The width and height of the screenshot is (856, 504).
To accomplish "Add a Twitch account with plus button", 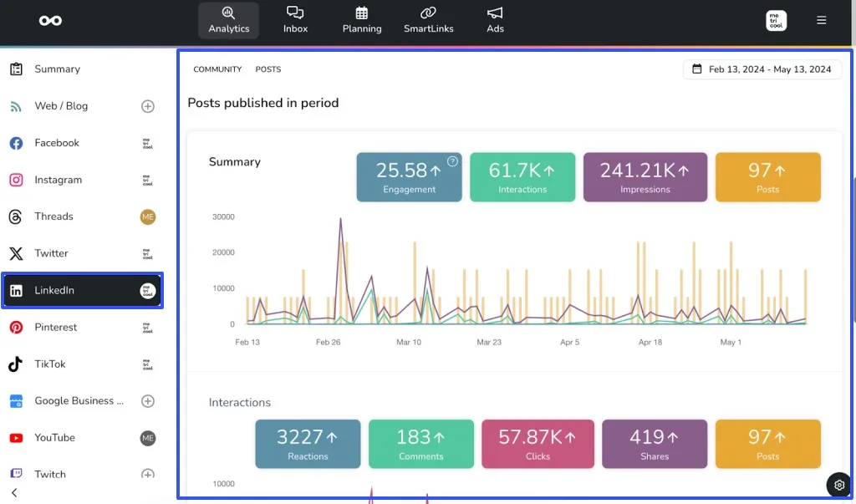I will (148, 474).
